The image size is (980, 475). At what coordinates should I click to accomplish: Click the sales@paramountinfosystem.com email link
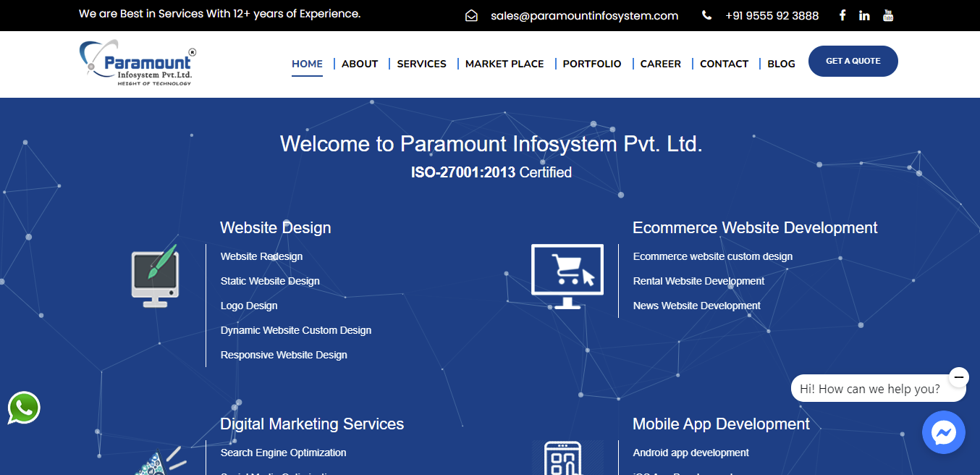point(584,15)
